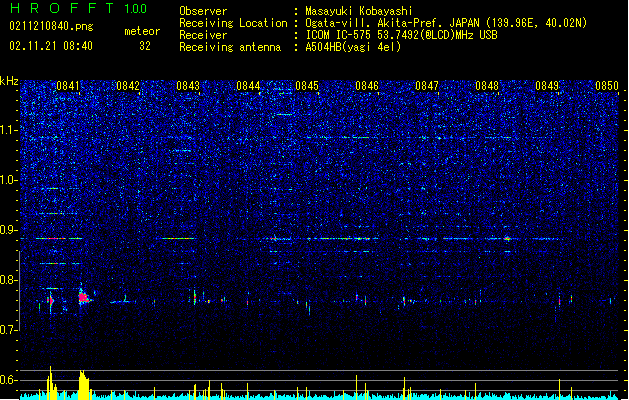Click the kHz axis unit label
The height and width of the screenshot is (400, 629).
(9, 81)
